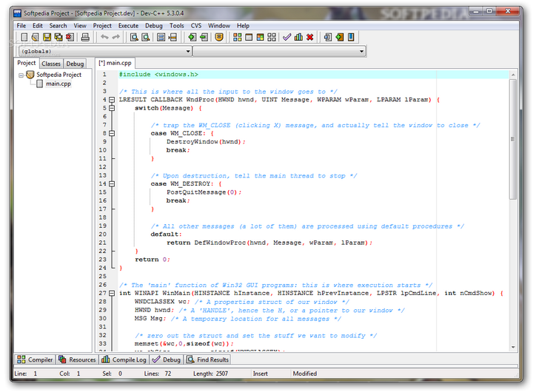
Task: Collapse the Softpedia Project tree node
Action: [x=21, y=75]
